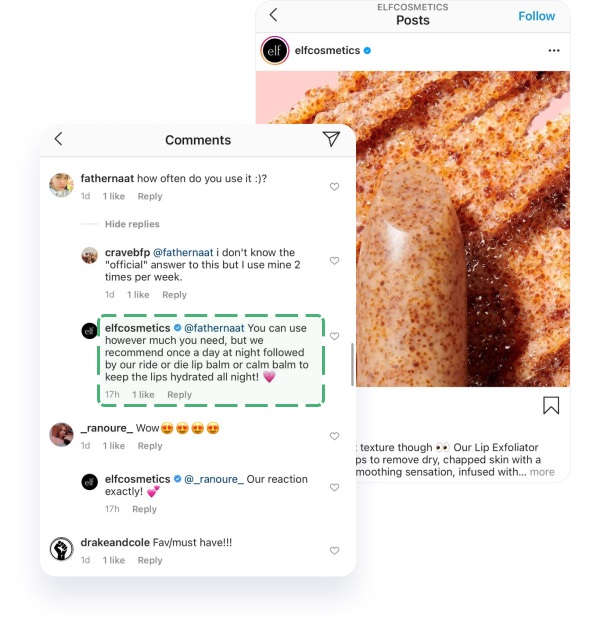Heart the drakeandcole Fav/must have comment

[334, 551]
